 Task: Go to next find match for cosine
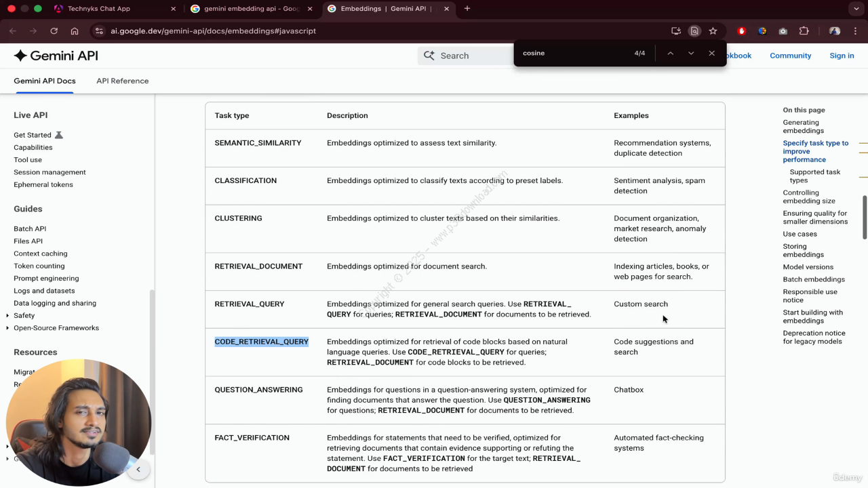tap(691, 53)
